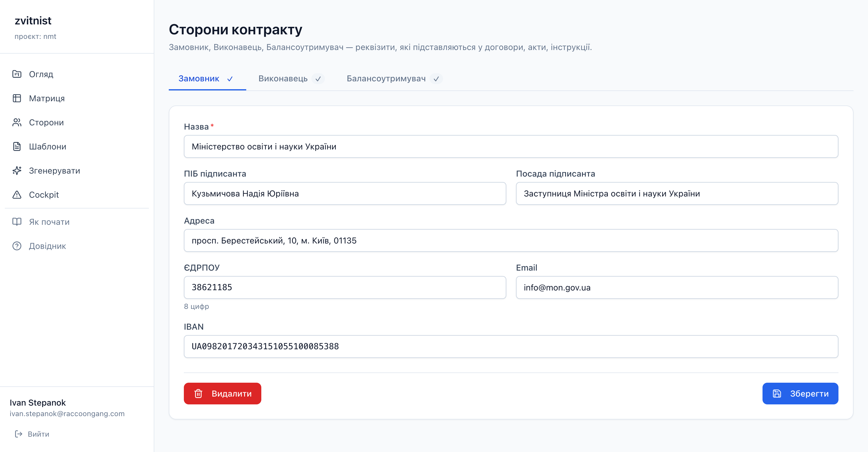The width and height of the screenshot is (868, 452).
Task: Click the ПІБ підписанта field label
Action: (215, 174)
